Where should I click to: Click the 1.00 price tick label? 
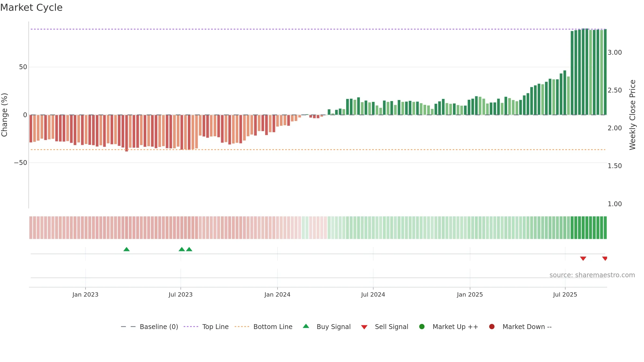(x=615, y=204)
